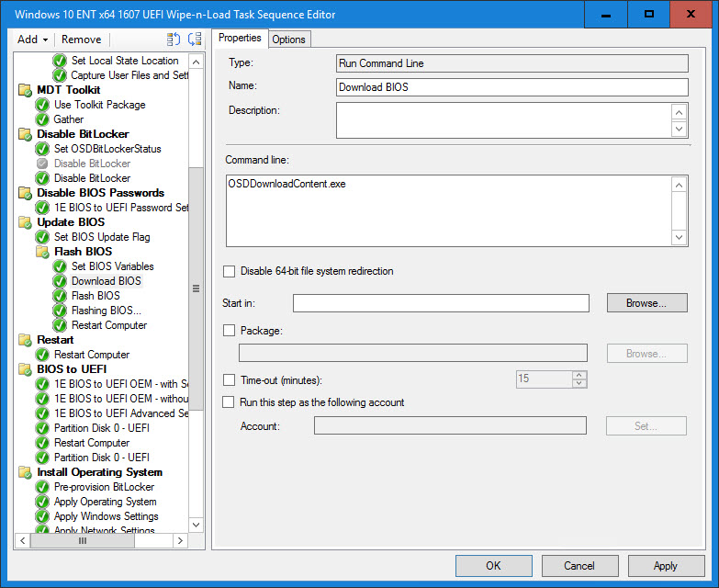The width and height of the screenshot is (719, 588).
Task: Click the green check icon beside Flashing BIOS...
Action: pyautogui.click(x=60, y=311)
